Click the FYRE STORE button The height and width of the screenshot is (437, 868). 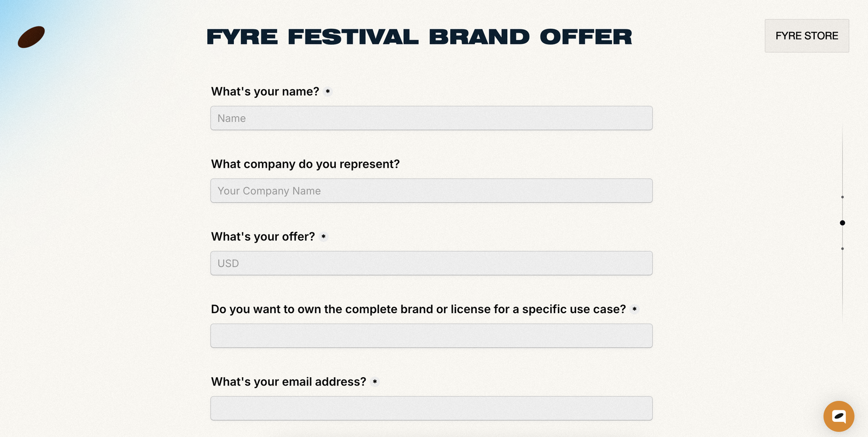pyautogui.click(x=806, y=36)
